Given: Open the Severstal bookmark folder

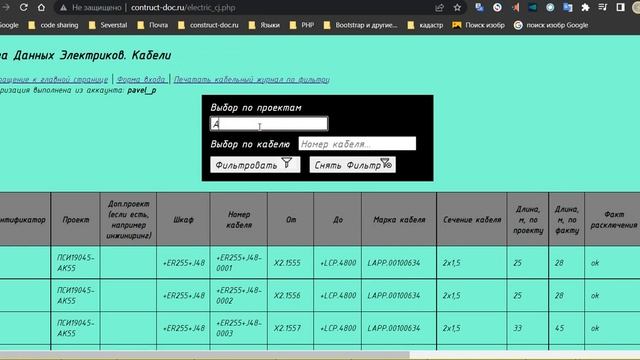Looking at the screenshot, I should click(x=108, y=25).
